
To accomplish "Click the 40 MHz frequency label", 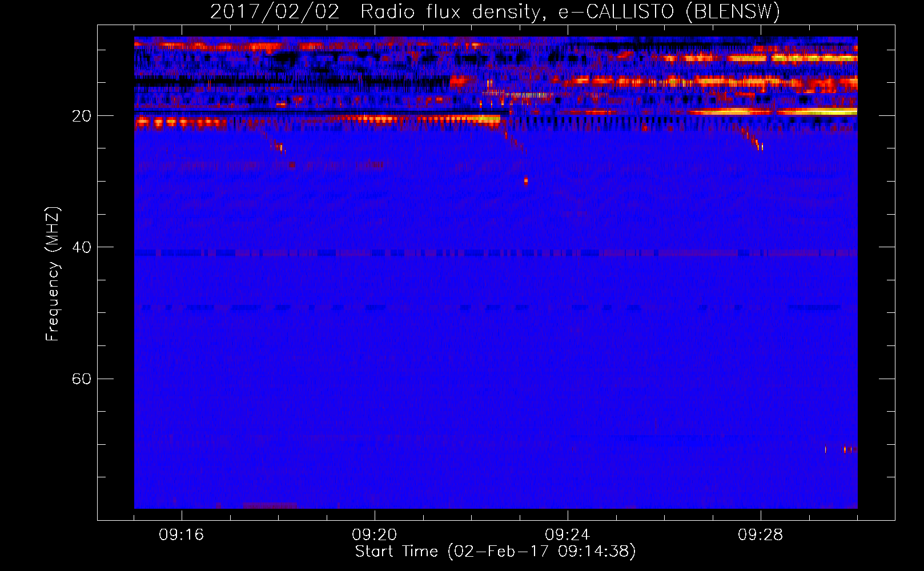I will [81, 247].
